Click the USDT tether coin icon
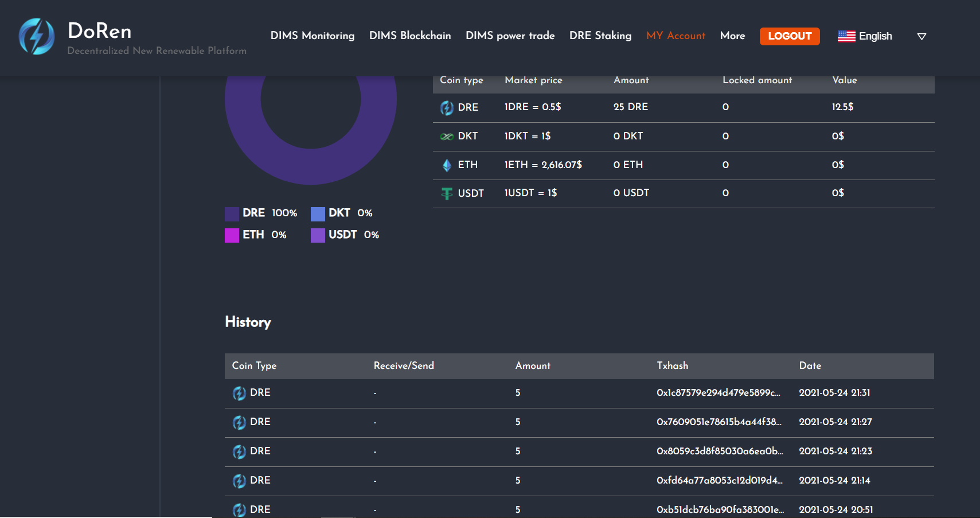Screen dimensions: 980x518 447,193
